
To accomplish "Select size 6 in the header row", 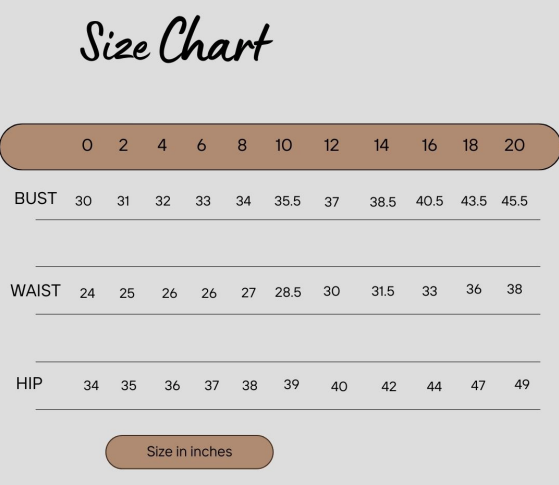I will pos(201,145).
